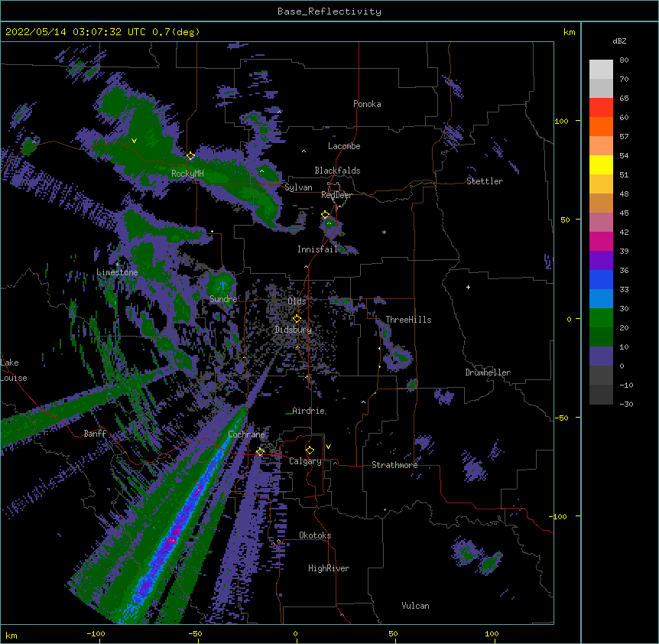Pick the bright green 20-30 dBZ legend swatch
Viewport: 659px width, 644px height.
coord(601,318)
